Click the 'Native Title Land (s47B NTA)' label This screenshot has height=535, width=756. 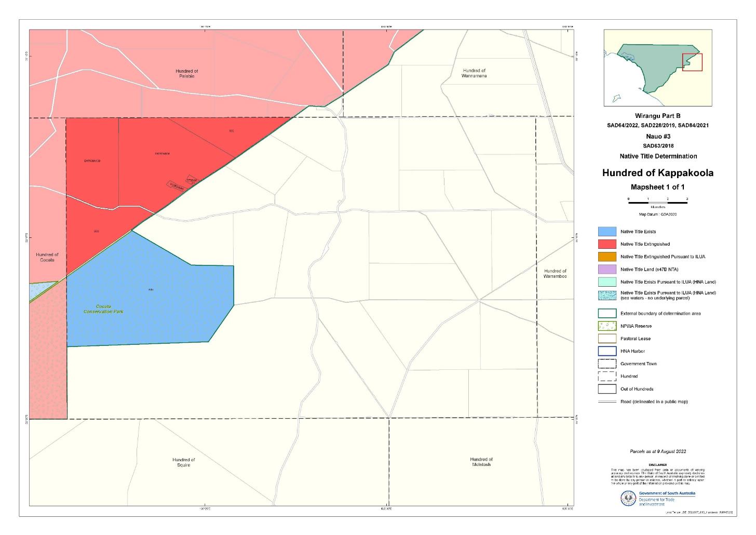pyautogui.click(x=649, y=270)
